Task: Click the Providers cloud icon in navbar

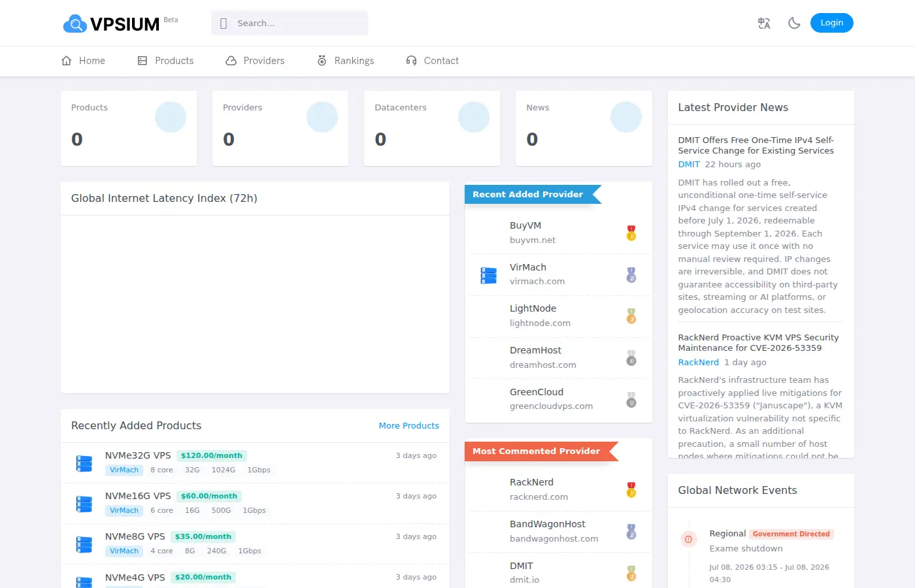Action: pos(231,61)
